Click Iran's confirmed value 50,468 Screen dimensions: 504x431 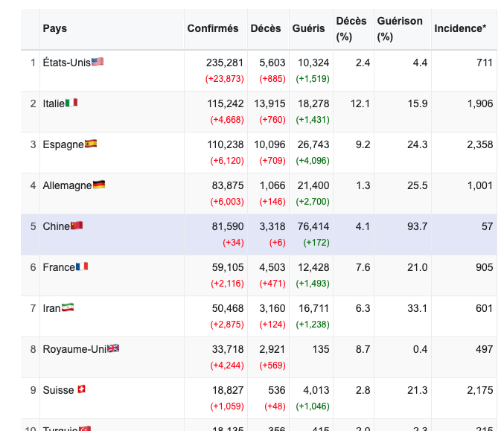point(228,308)
